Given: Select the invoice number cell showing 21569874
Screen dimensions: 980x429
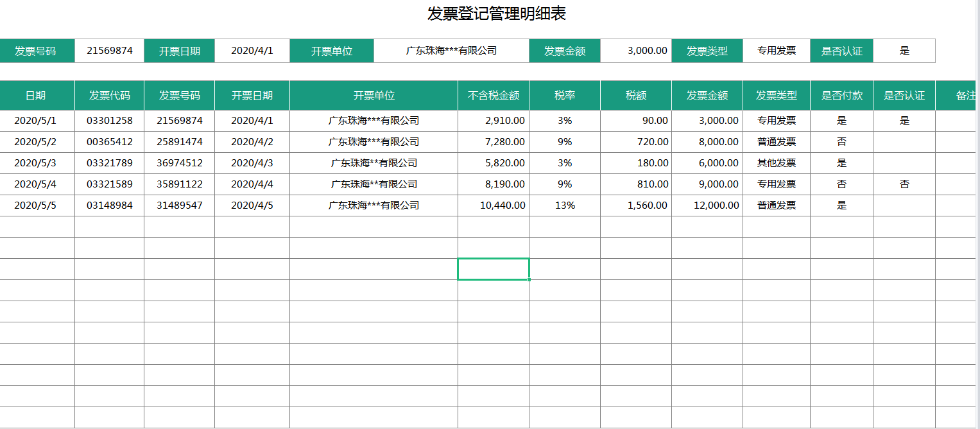Looking at the screenshot, I should 109,50.
